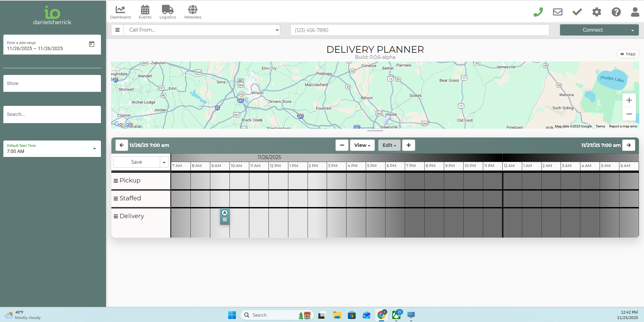The image size is (644, 322).
Task: Expand the Default Start Time dropdown
Action: point(94,149)
